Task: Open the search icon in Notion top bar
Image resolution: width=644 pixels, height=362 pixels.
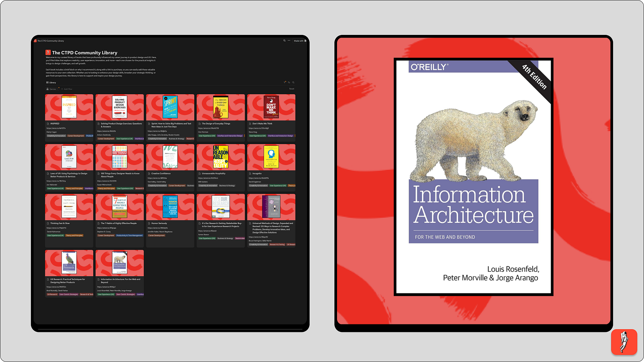Action: (x=284, y=41)
